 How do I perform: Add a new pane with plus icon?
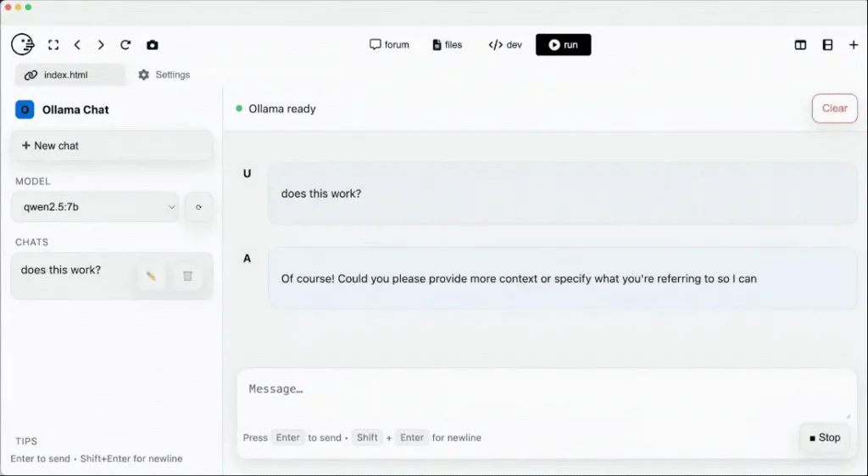pyautogui.click(x=854, y=45)
